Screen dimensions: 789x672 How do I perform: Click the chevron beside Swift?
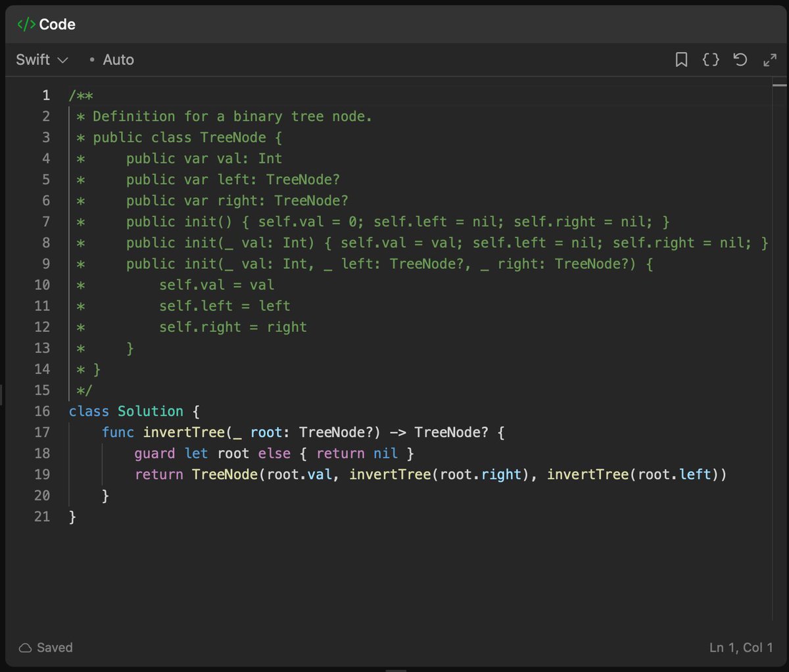[64, 60]
